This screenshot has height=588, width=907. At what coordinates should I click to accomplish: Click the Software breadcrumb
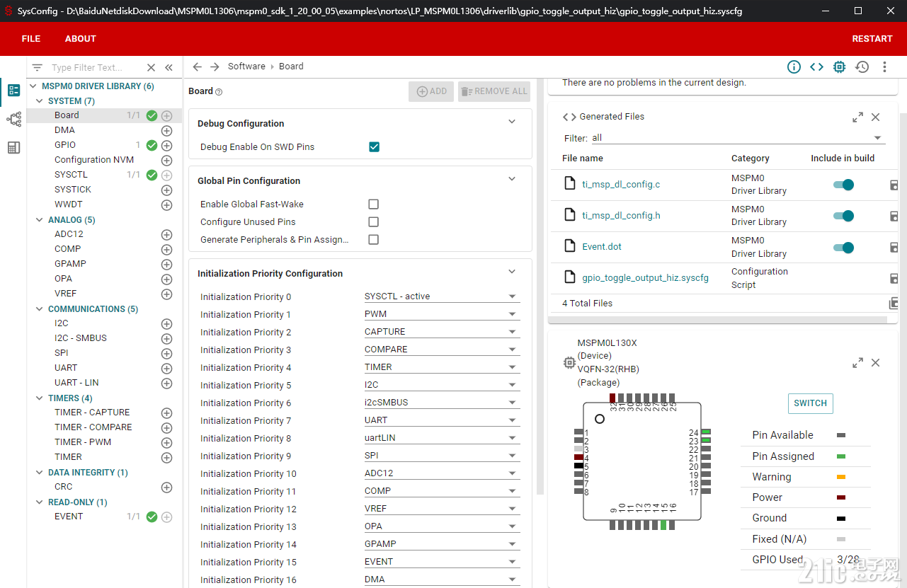(246, 67)
